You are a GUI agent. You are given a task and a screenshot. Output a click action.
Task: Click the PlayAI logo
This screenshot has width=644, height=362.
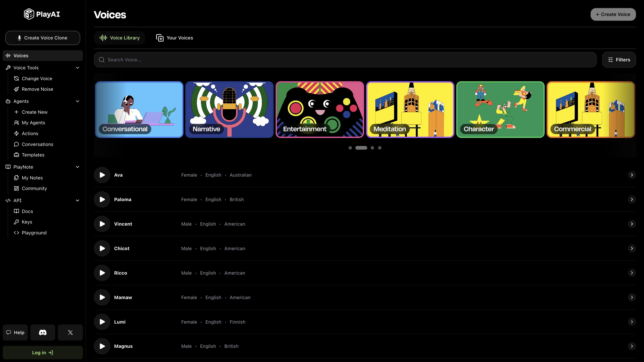pyautogui.click(x=42, y=14)
